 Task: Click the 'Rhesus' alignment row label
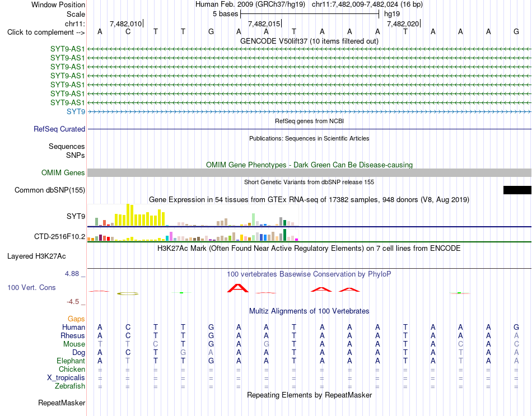click(73, 335)
